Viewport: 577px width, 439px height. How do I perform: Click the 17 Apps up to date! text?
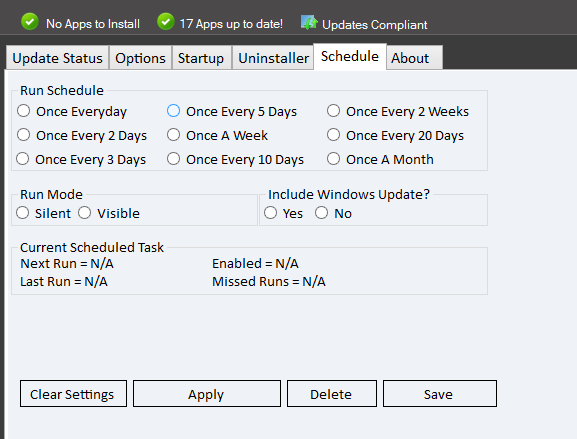click(x=231, y=24)
